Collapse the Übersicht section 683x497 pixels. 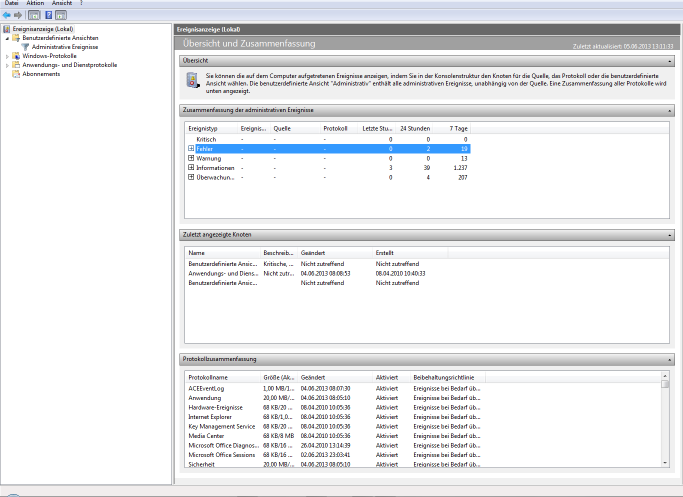coord(669,61)
